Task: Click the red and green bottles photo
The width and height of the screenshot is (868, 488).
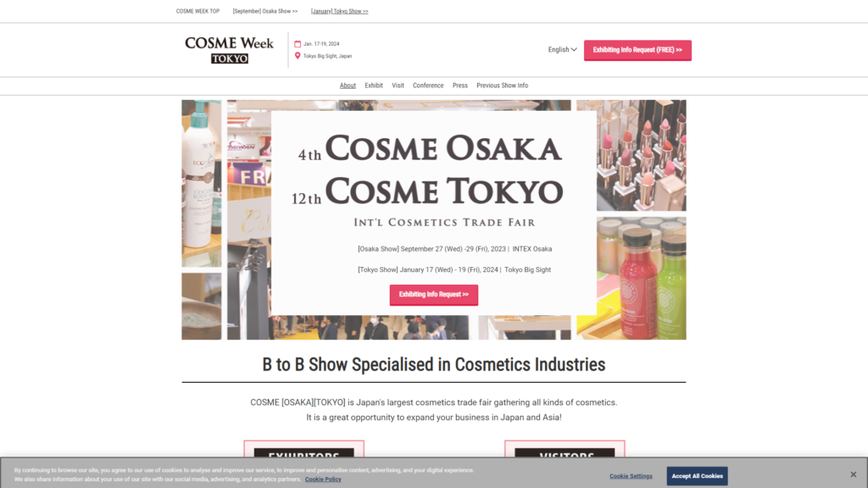Action: [641, 278]
